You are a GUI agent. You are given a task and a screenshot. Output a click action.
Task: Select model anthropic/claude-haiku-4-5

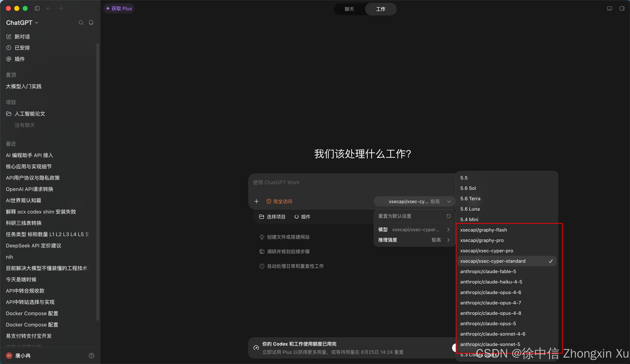click(507, 282)
